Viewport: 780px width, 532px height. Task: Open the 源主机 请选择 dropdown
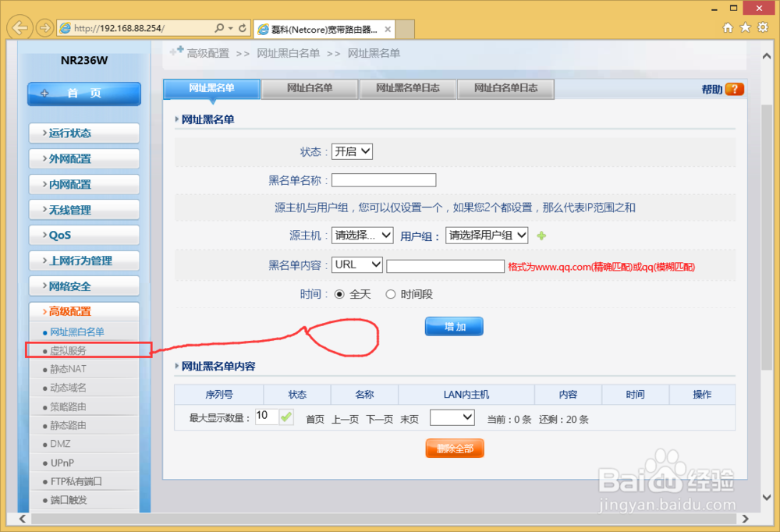(x=362, y=235)
